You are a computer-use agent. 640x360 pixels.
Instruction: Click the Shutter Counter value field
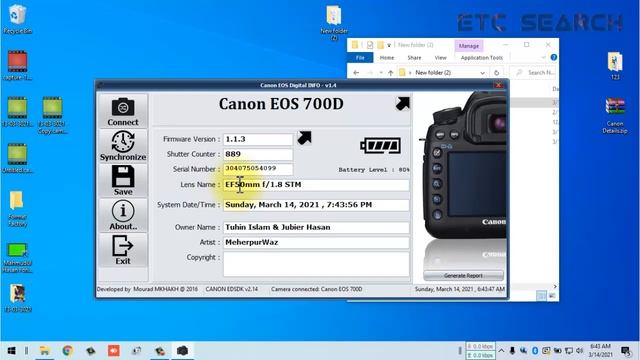(258, 154)
